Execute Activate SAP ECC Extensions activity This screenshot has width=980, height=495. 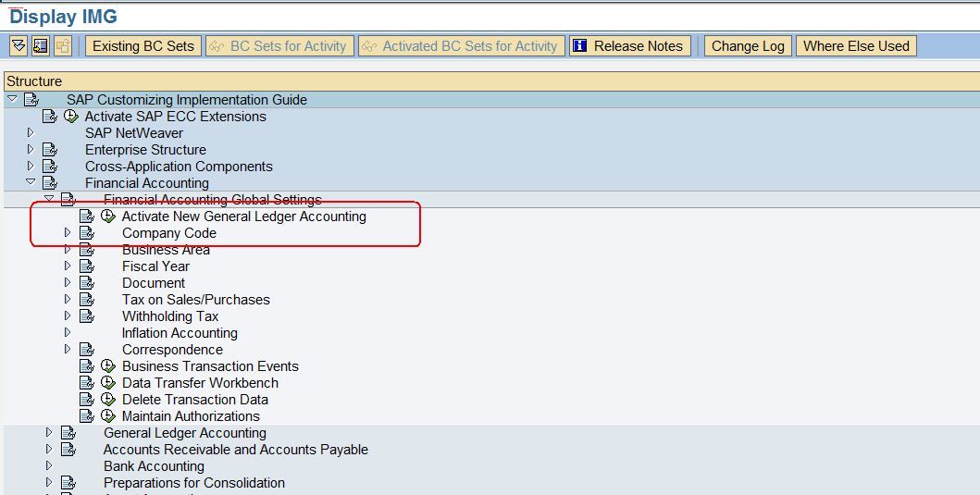point(71,116)
